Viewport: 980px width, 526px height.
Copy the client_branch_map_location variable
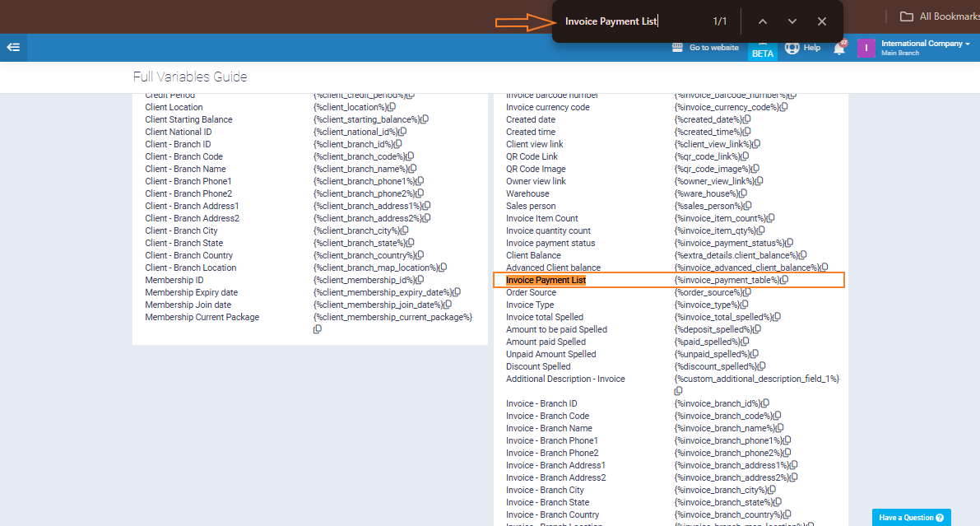coord(443,268)
